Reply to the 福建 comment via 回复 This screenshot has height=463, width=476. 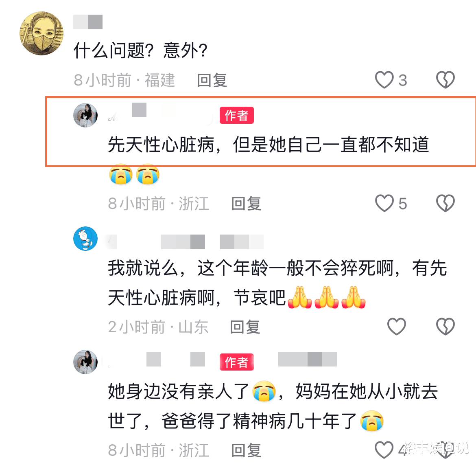pyautogui.click(x=212, y=80)
